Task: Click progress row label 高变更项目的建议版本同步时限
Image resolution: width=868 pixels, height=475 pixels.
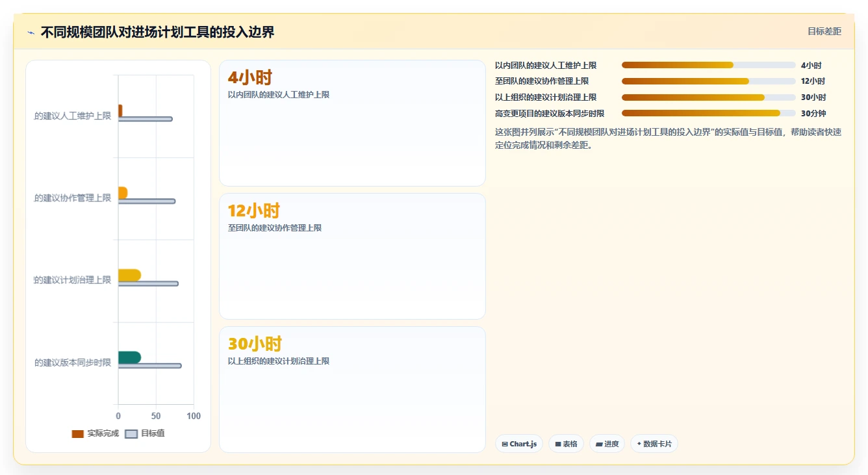Action: coord(550,113)
